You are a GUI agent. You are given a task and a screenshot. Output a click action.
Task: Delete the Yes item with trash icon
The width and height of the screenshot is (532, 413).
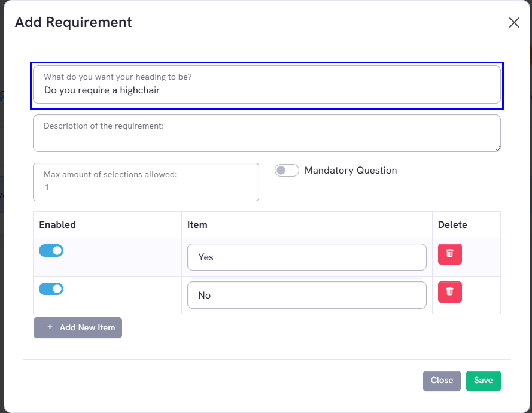click(449, 254)
